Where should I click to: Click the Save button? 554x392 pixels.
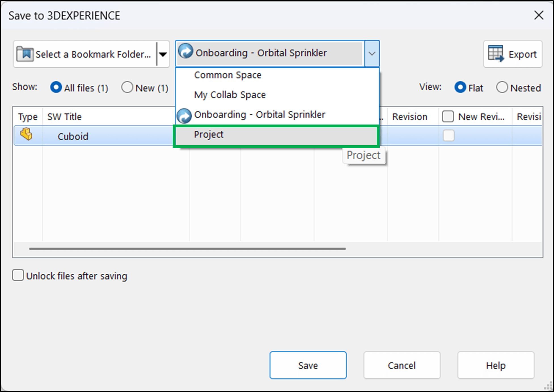coord(308,365)
